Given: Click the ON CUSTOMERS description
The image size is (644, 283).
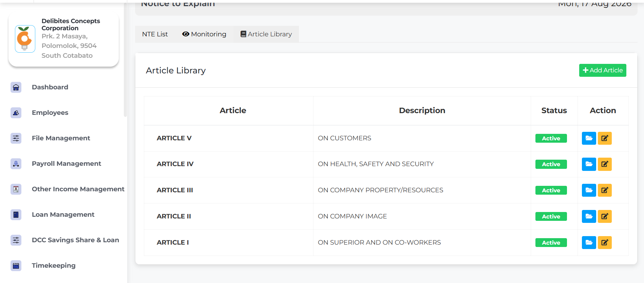Looking at the screenshot, I should 344,138.
